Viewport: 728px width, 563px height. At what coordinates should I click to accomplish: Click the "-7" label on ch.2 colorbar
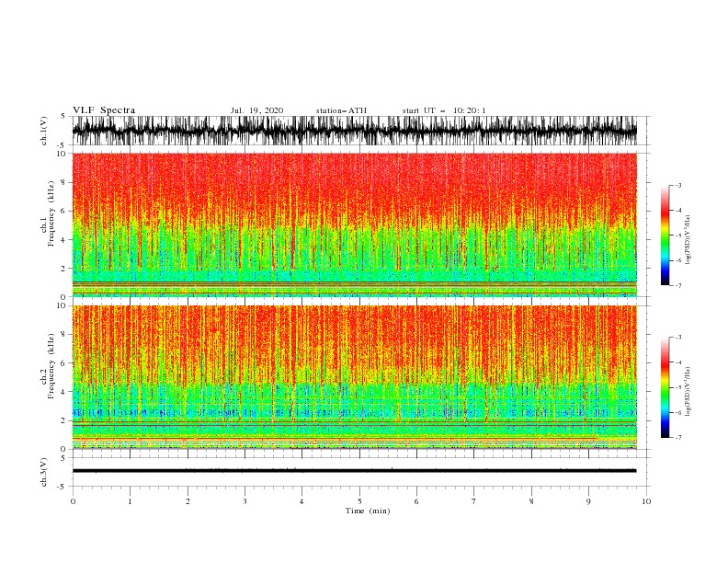(678, 438)
